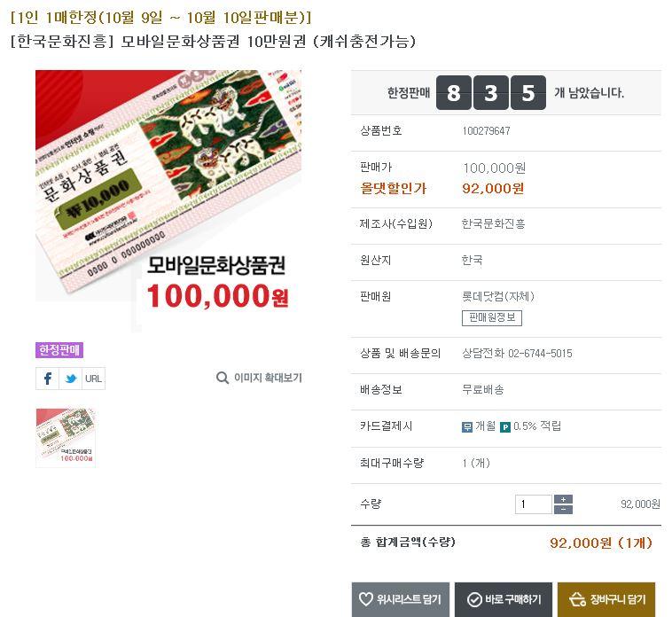This screenshot has width=672, height=617.
Task: Click the interest-free 무 card icon
Action: pos(466,426)
